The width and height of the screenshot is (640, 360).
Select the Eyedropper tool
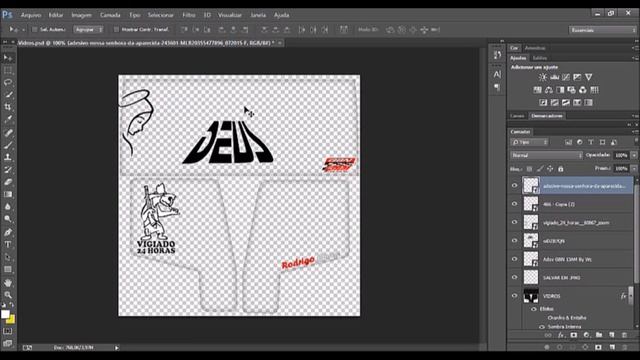[x=8, y=119]
